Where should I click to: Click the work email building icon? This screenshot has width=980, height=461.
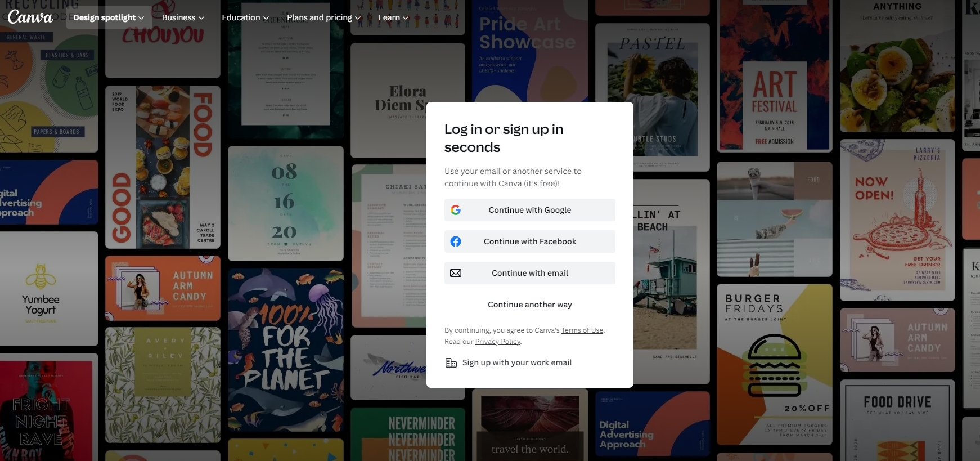(x=451, y=362)
